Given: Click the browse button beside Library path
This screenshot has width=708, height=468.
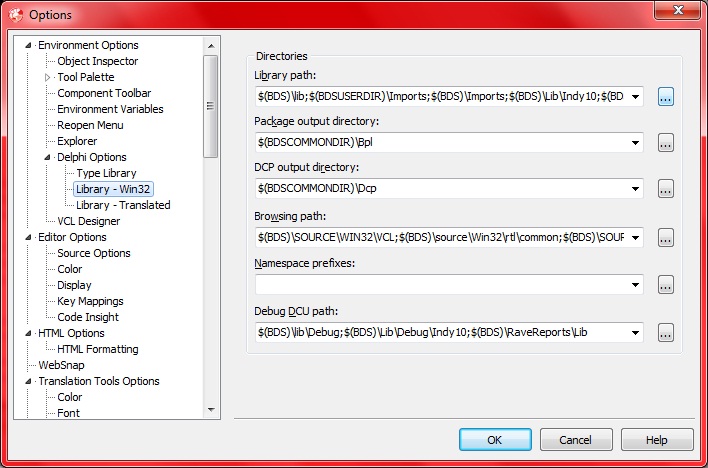Looking at the screenshot, I should point(667,97).
